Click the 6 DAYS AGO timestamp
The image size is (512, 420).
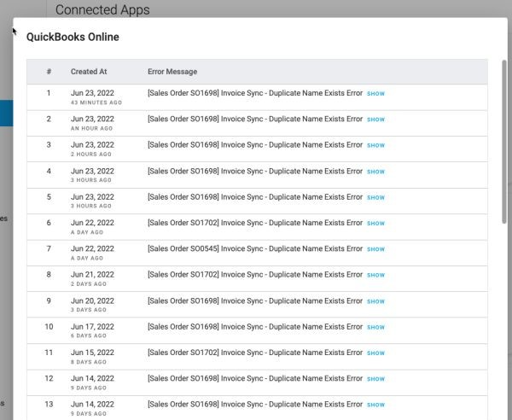pos(89,335)
